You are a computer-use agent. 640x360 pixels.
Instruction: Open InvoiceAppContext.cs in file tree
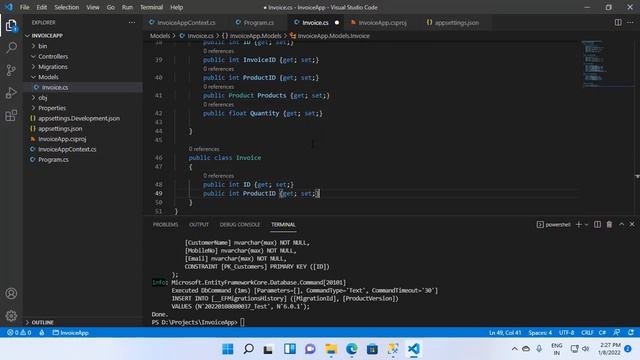[x=67, y=149]
